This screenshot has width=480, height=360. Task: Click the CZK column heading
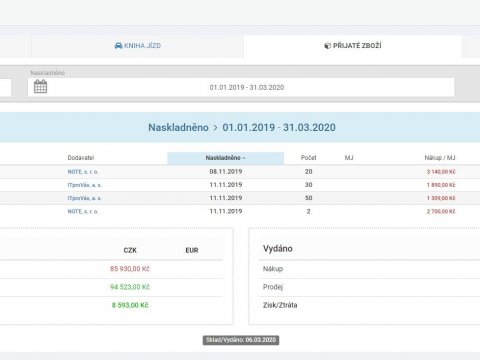pyautogui.click(x=130, y=250)
